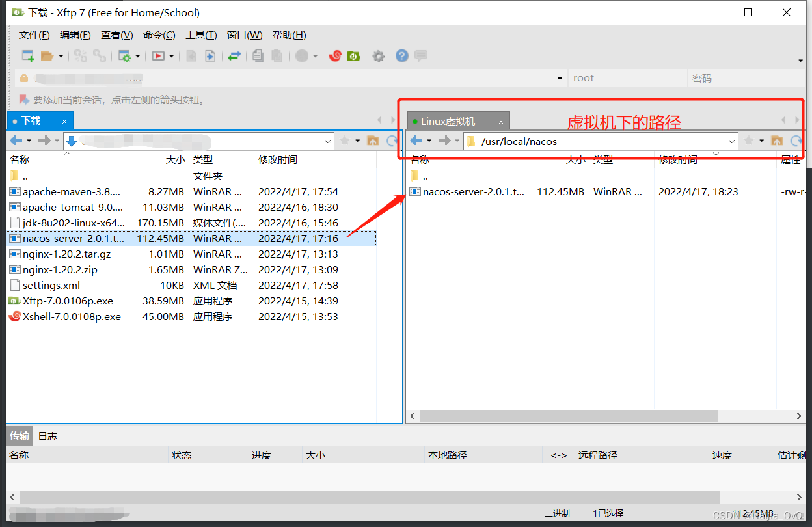Click the green Xftp toolbar icon
Screen dimensions: 812x527
coord(353,56)
